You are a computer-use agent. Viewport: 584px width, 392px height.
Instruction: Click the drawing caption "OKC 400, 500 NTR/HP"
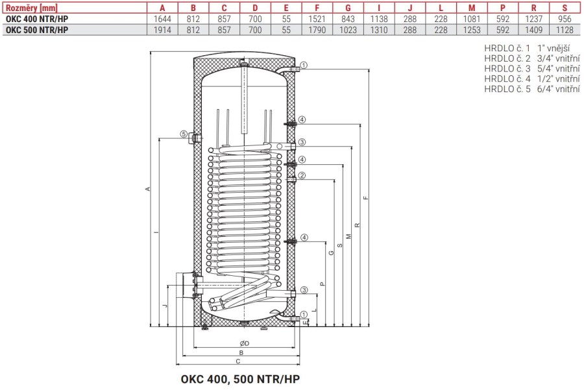240,379
